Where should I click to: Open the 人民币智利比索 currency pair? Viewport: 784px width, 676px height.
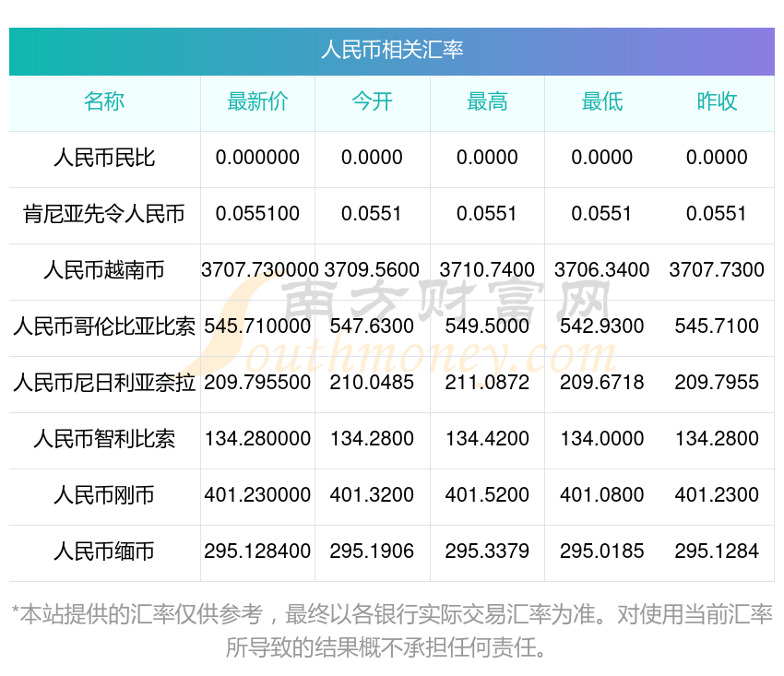104,439
